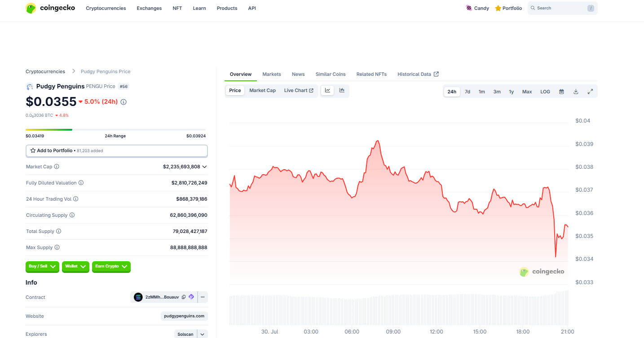Click Add to Portfolio button
Viewport: 644px width, 338px height.
point(116,151)
